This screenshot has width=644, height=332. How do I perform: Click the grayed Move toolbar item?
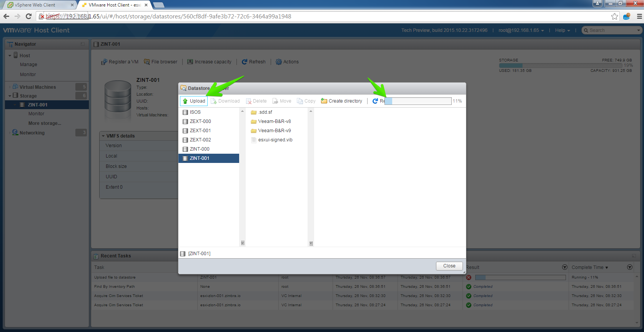[x=282, y=101]
